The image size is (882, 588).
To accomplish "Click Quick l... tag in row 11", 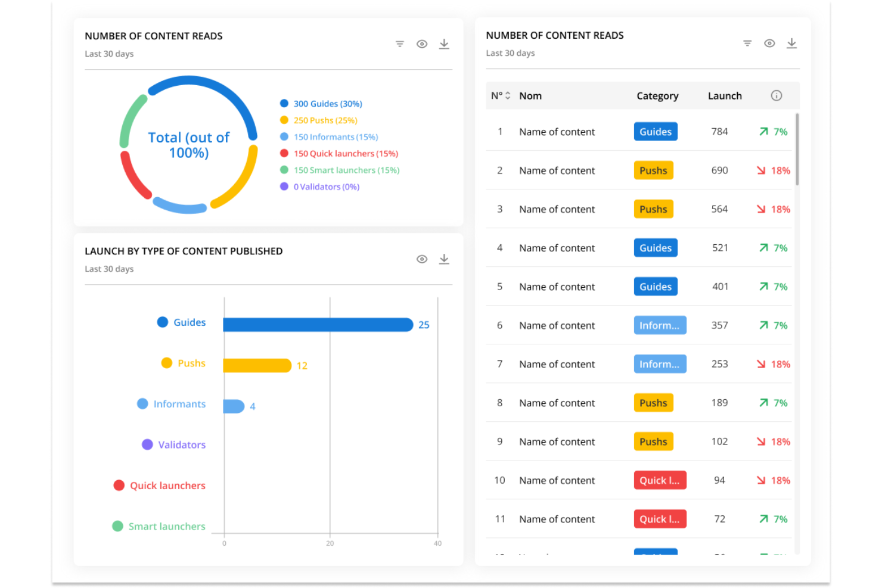I will pos(660,519).
